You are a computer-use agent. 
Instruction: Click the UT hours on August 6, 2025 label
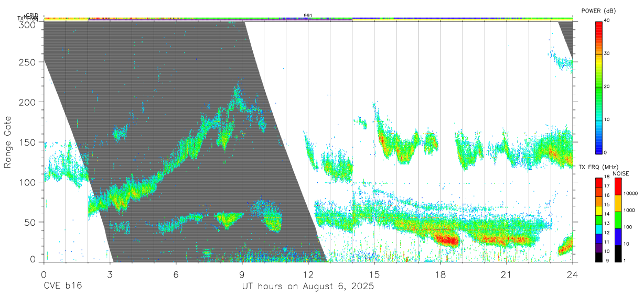[308, 287]
